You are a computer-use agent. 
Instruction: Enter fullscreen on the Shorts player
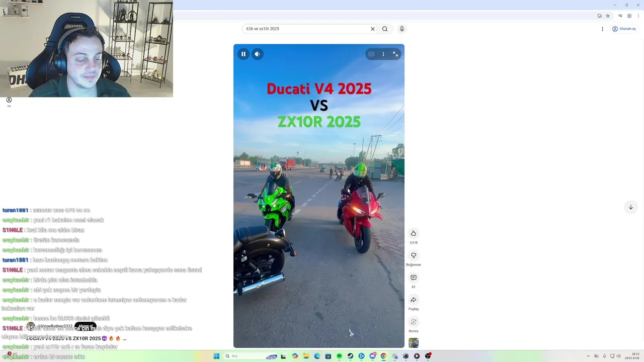[395, 54]
